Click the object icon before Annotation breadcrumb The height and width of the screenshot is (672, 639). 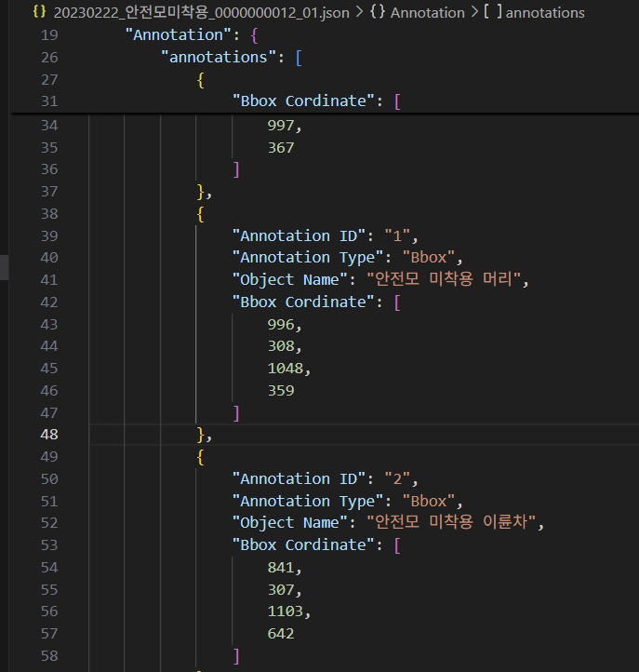[x=377, y=12]
